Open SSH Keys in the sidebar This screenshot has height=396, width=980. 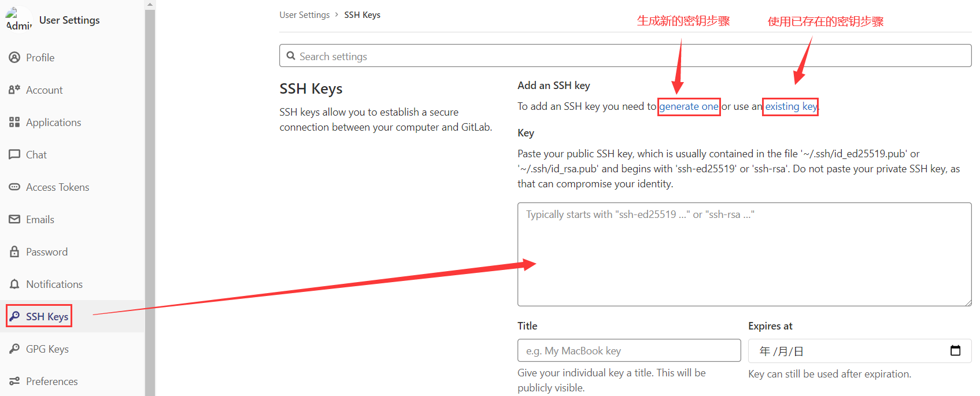[47, 316]
